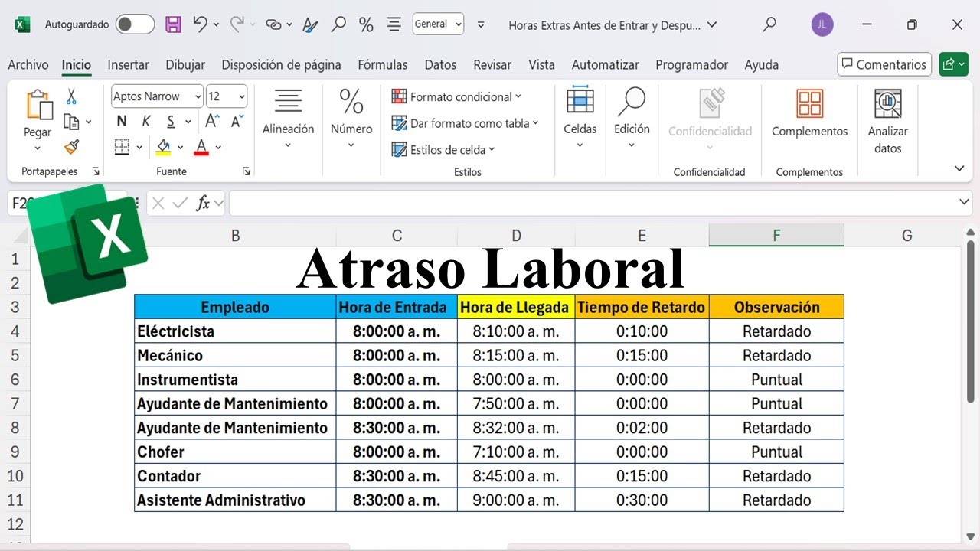Increase font size with larger A icon
The height and width of the screenshot is (551, 980).
[212, 121]
